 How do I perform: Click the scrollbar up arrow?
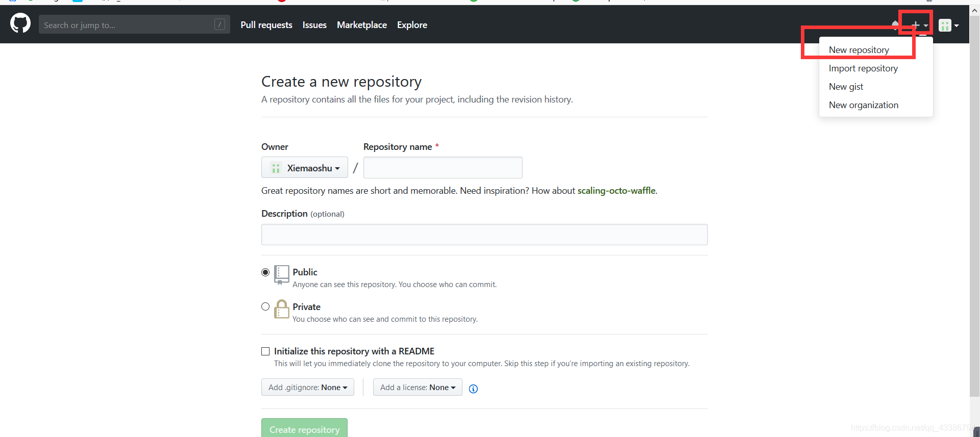[974, 10]
